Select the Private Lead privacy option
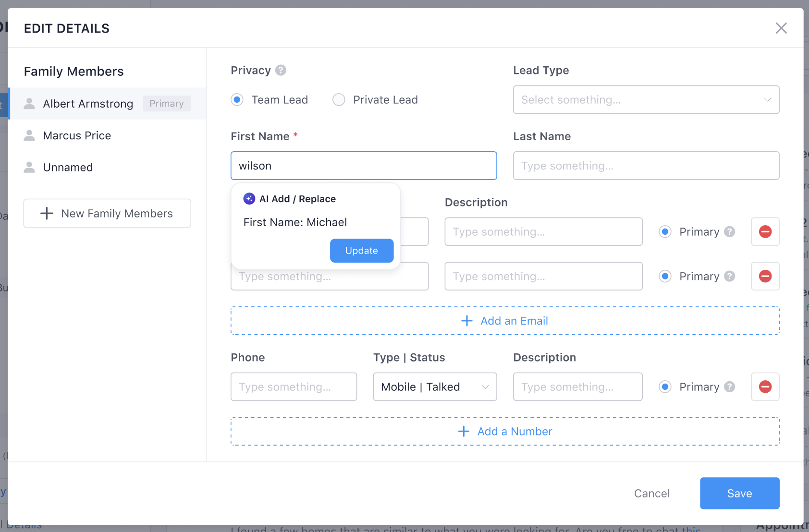The width and height of the screenshot is (809, 532). pyautogui.click(x=339, y=100)
